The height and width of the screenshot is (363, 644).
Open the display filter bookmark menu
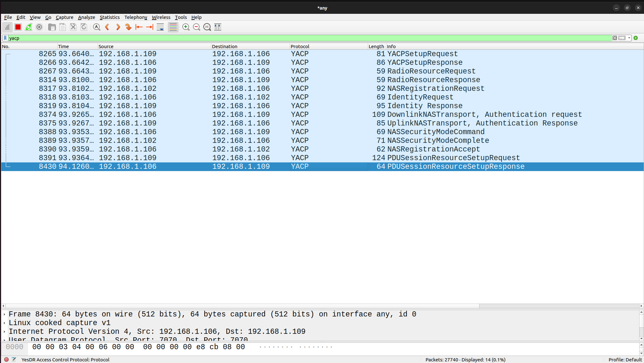pyautogui.click(x=5, y=38)
